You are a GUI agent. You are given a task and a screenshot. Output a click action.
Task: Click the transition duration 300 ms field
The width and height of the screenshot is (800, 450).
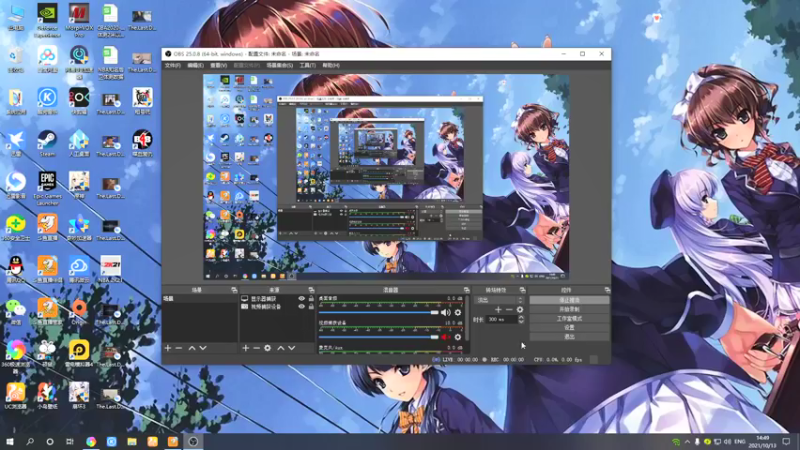[501, 319]
